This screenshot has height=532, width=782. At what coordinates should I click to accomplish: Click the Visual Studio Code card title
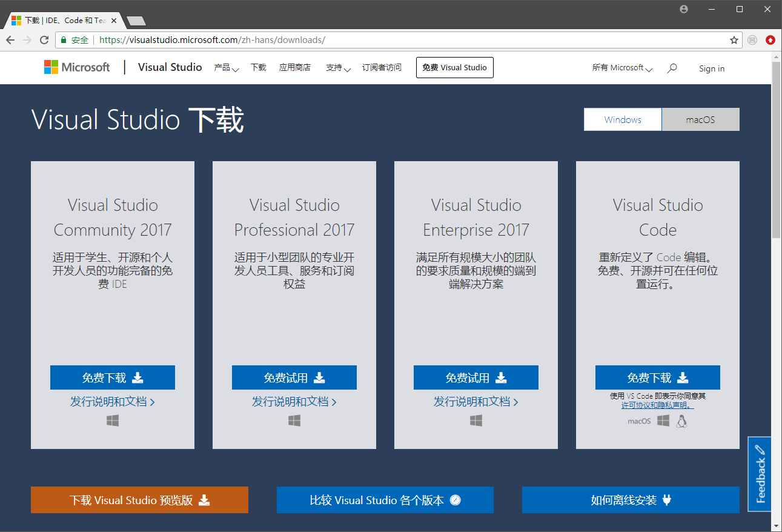[658, 218]
